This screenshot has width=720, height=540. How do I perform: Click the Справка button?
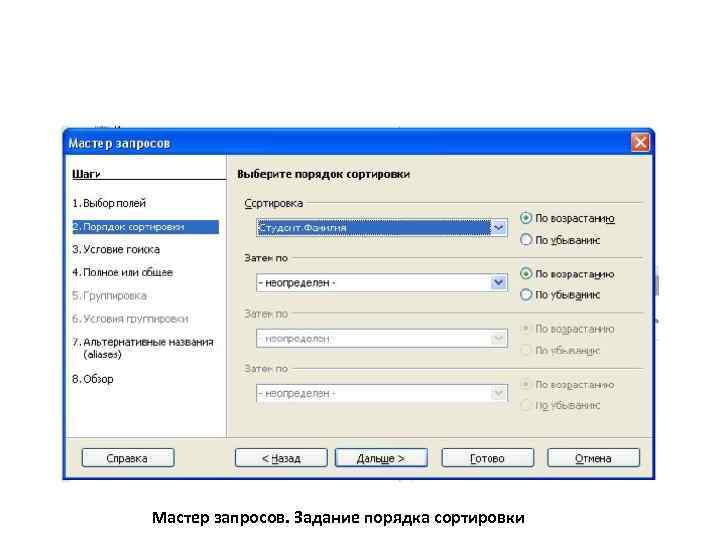pyautogui.click(x=128, y=458)
